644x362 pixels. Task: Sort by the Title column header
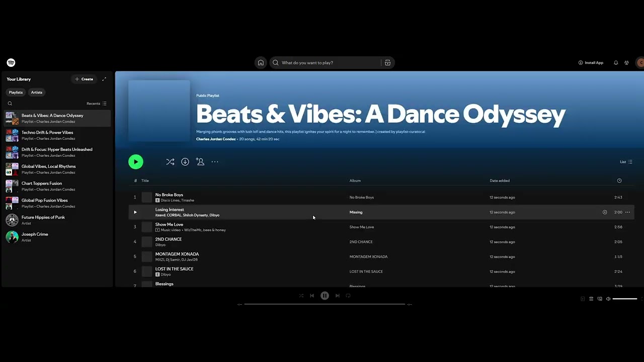[145, 180]
